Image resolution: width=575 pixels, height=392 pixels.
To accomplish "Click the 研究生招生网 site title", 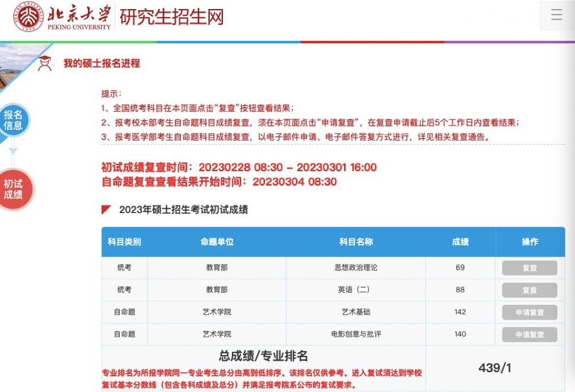I will pyautogui.click(x=172, y=17).
